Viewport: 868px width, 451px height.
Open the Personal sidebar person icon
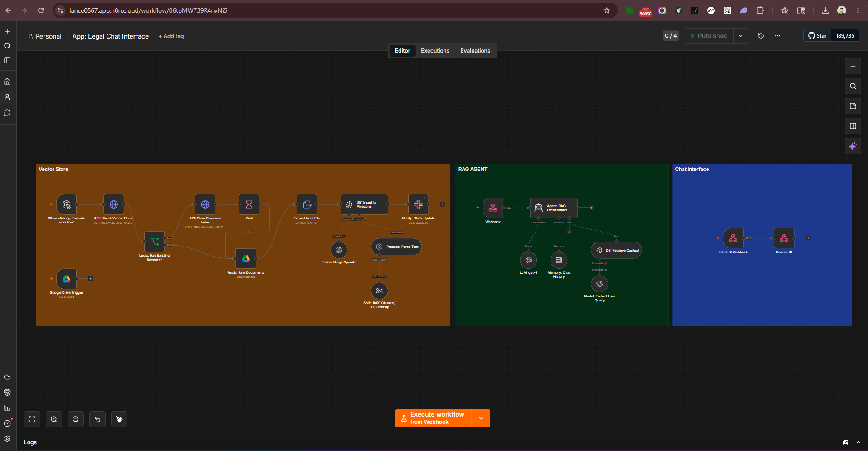point(7,97)
